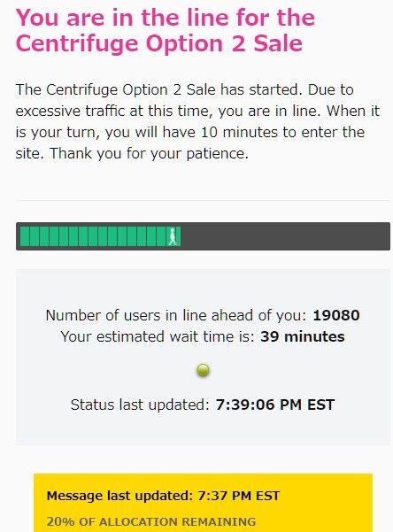Click the pink 'You are in the line' heading
The image size is (393, 532).
pyautogui.click(x=166, y=30)
